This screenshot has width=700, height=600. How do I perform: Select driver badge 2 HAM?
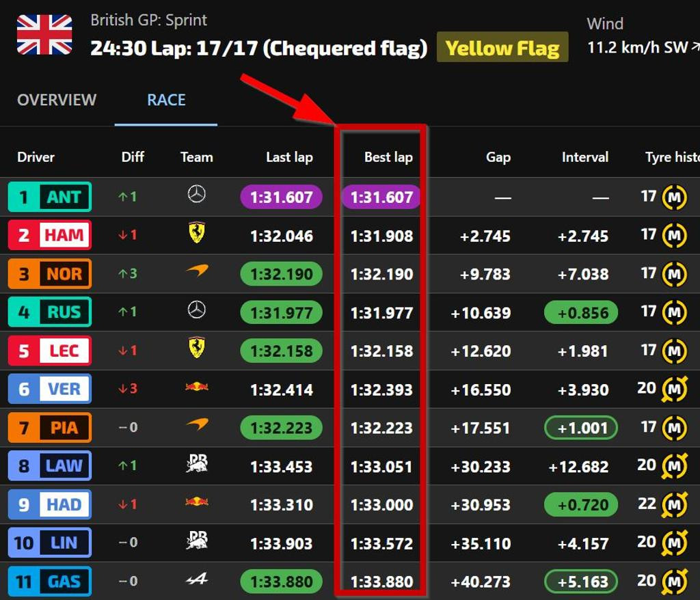pyautogui.click(x=49, y=235)
